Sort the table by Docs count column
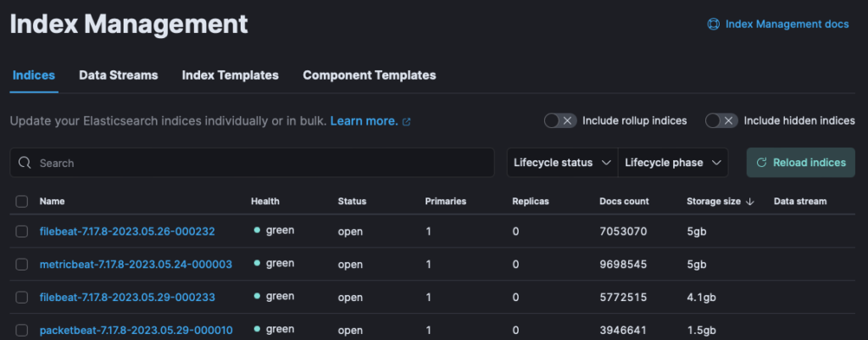Viewport: 868px width, 340px height. pyautogui.click(x=624, y=202)
